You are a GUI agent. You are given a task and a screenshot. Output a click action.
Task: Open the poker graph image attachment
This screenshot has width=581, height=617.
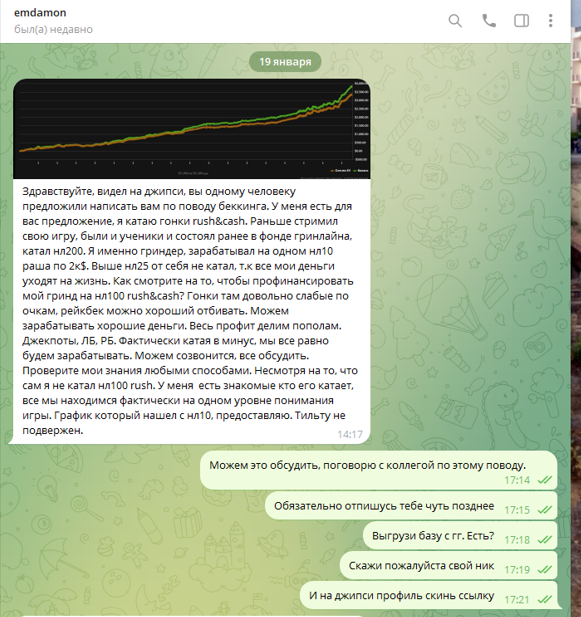192,129
